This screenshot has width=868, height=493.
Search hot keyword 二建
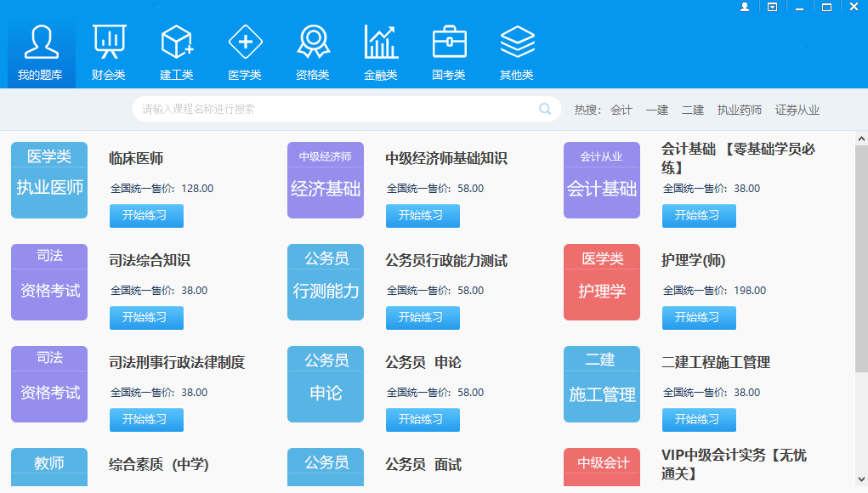coord(693,110)
